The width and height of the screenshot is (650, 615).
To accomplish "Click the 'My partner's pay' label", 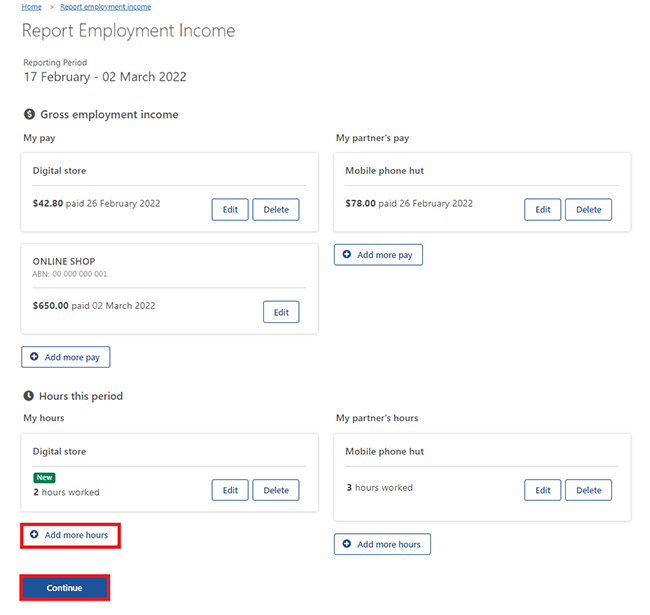I will pyautogui.click(x=373, y=138).
